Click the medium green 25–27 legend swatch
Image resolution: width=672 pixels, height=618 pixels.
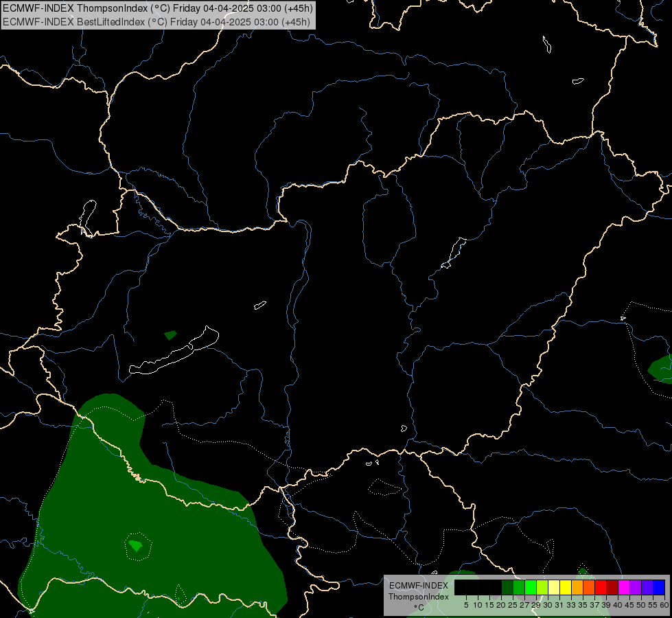(x=519, y=587)
